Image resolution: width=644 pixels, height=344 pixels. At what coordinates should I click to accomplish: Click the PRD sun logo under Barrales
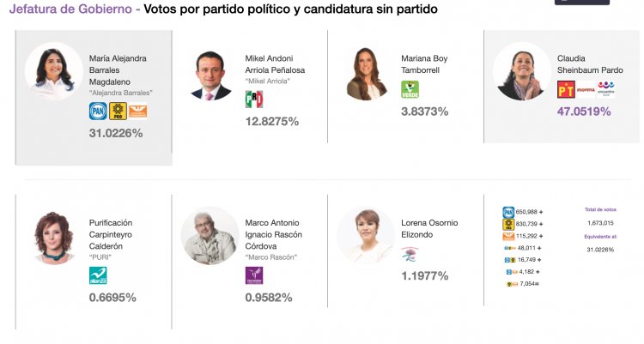tap(118, 111)
